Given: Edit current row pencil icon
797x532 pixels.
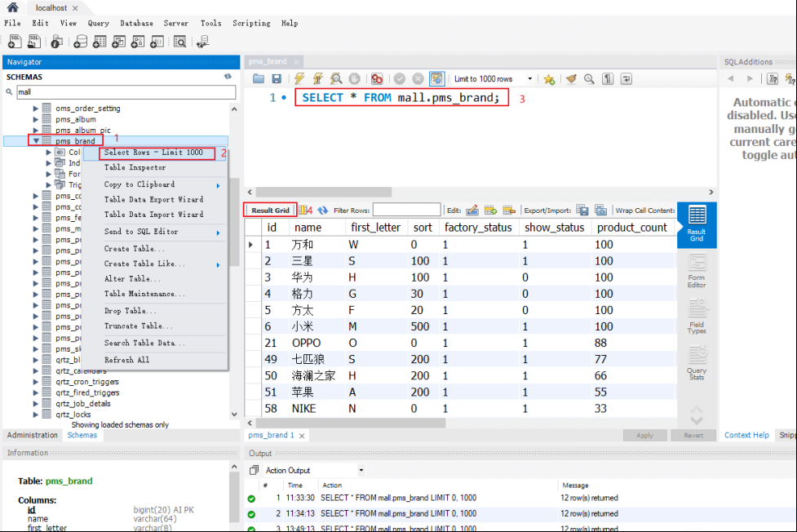Looking at the screenshot, I should click(x=472, y=210).
